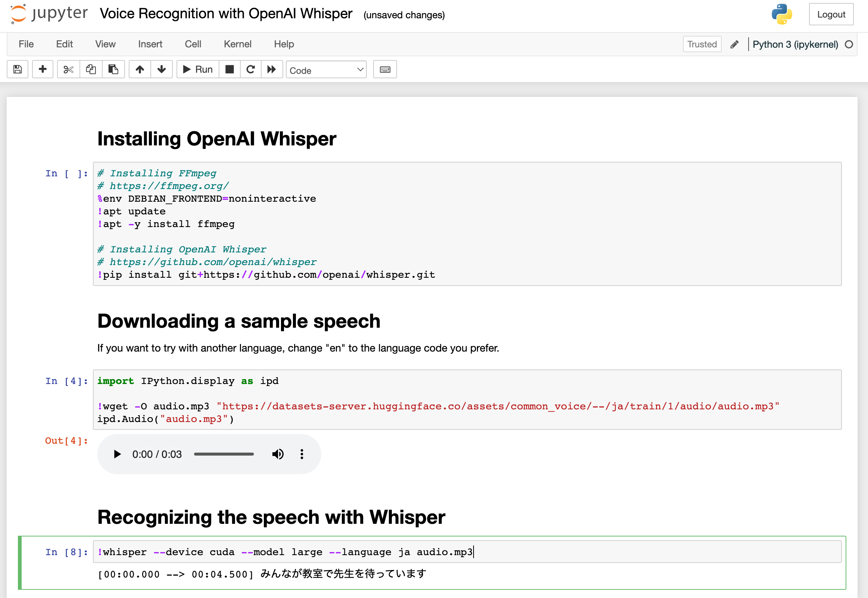Open the Cell menu
Image resolution: width=868 pixels, height=598 pixels.
pos(193,44)
